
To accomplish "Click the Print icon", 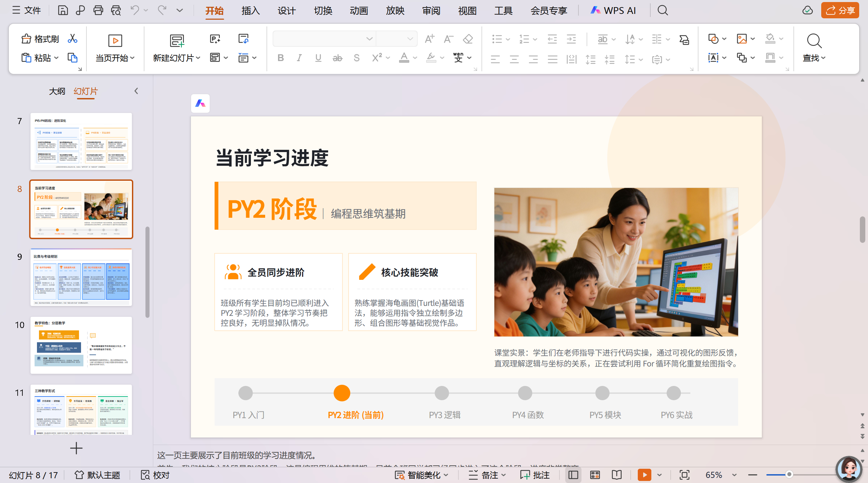I will point(98,11).
